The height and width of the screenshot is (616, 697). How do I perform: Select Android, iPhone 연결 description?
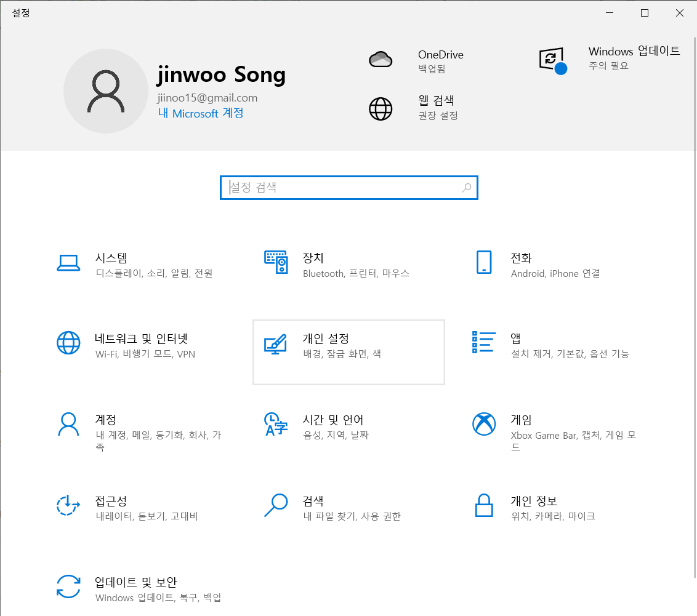point(555,273)
